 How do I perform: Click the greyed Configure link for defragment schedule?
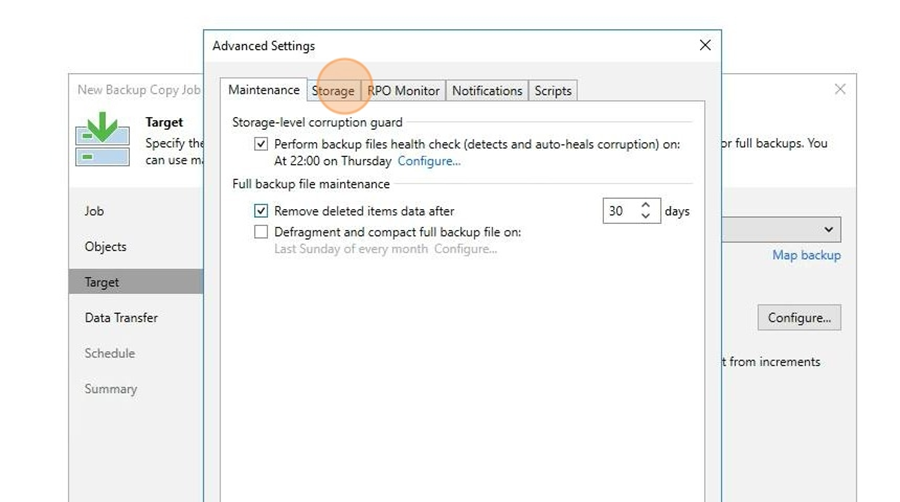(x=465, y=249)
